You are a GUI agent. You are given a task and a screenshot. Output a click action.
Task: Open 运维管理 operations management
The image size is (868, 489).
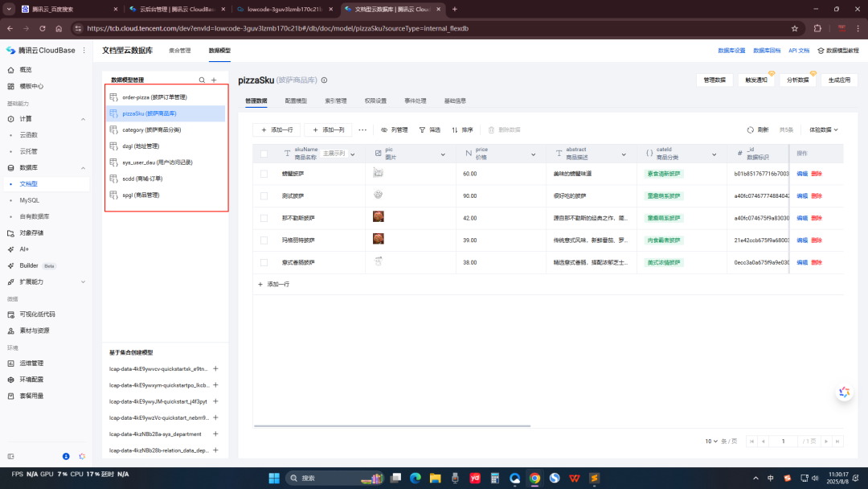31,364
